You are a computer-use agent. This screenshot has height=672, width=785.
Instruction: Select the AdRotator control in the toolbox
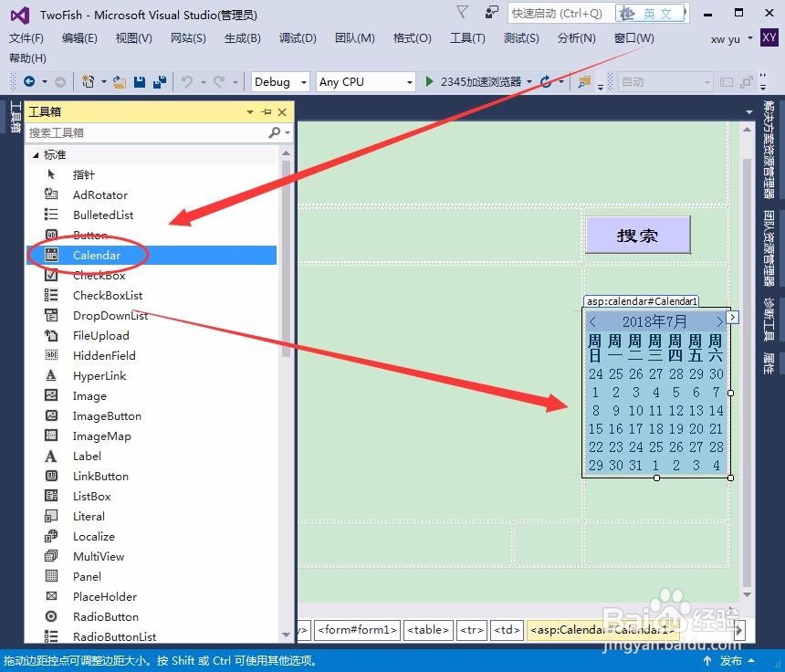[151, 194]
